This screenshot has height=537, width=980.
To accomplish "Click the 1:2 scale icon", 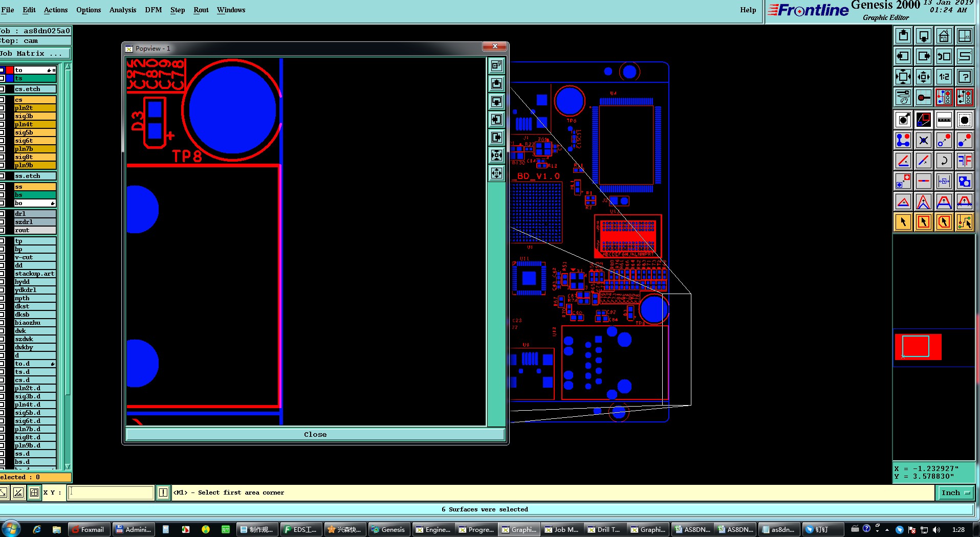I will (944, 77).
